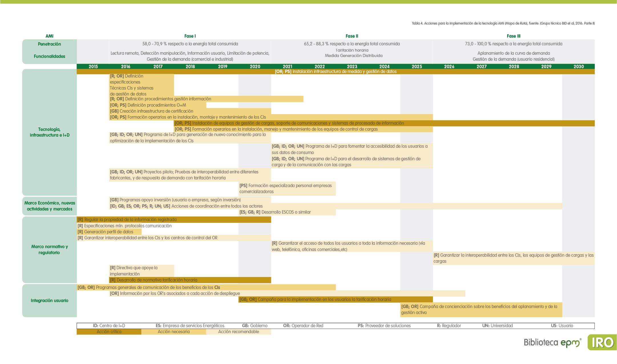Select the Acción crítica legend swatch
Screen dimensions: 617x364
109,332
